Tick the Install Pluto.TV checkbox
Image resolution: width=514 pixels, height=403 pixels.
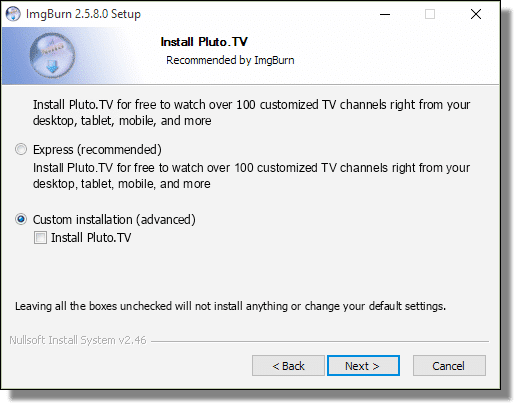click(x=40, y=238)
